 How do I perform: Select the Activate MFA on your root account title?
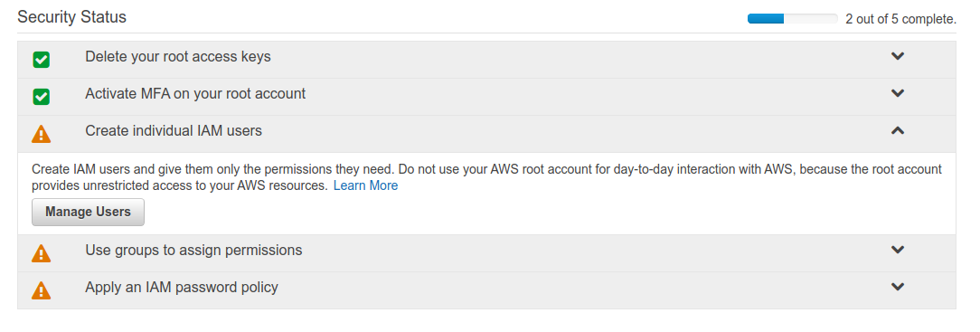(x=195, y=94)
